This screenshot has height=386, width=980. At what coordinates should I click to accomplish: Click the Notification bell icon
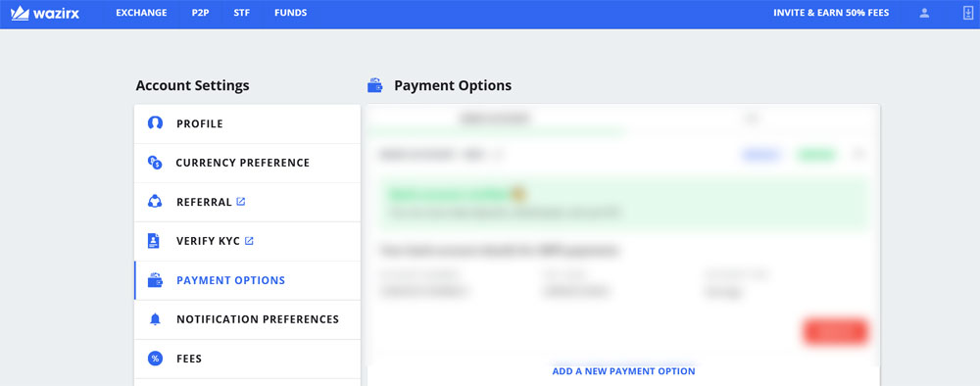[x=155, y=319]
